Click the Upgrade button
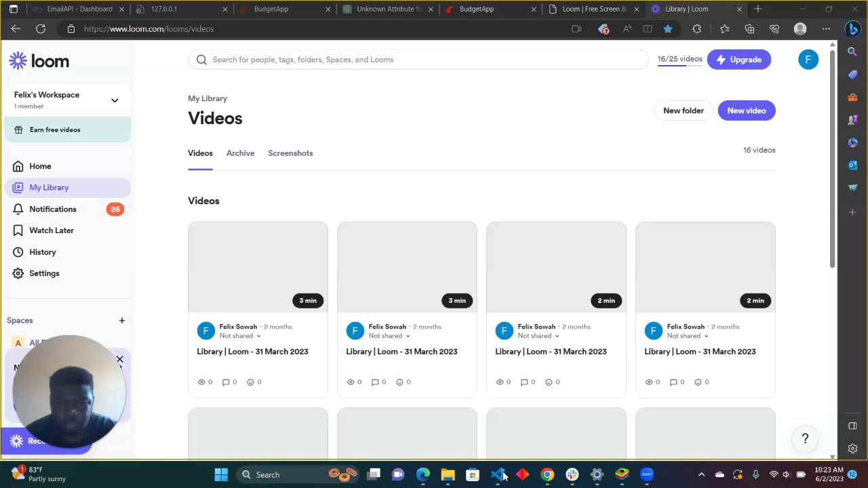 (x=738, y=60)
